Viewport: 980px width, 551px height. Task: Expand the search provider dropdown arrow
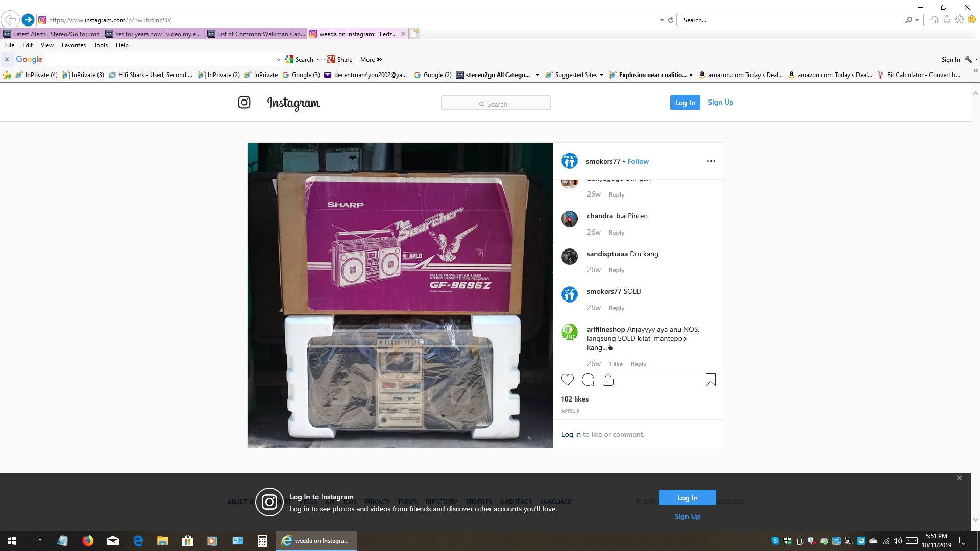917,20
